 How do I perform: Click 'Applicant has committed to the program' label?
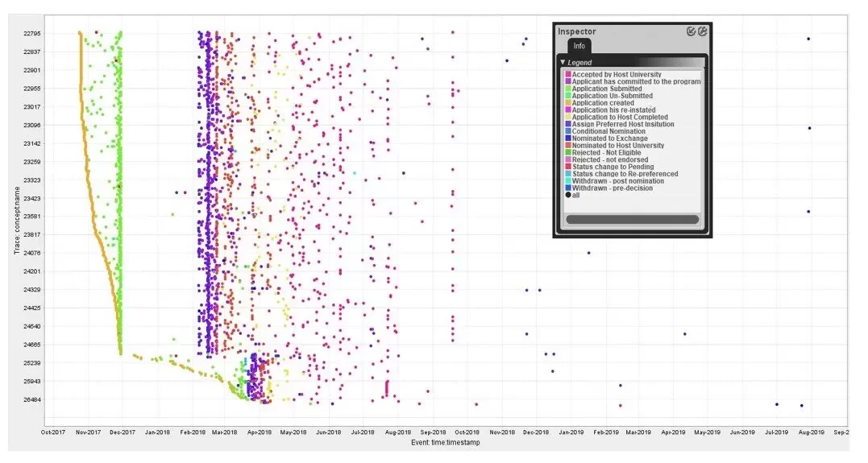point(637,81)
